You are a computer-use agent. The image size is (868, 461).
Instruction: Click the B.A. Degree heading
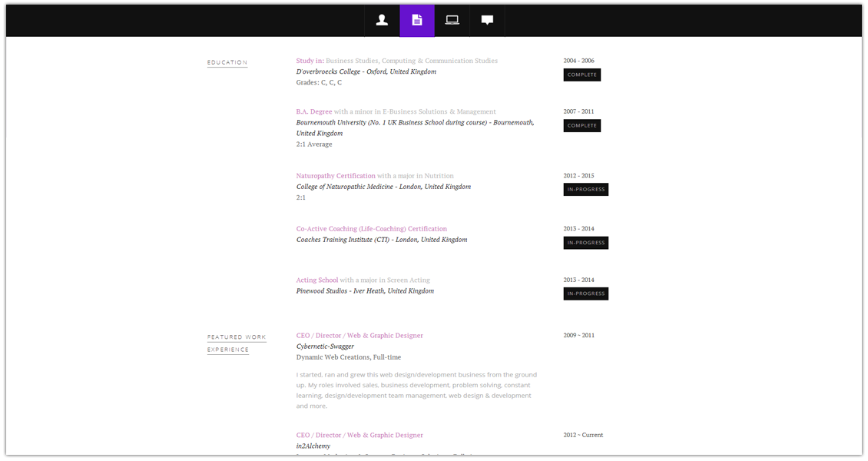314,111
